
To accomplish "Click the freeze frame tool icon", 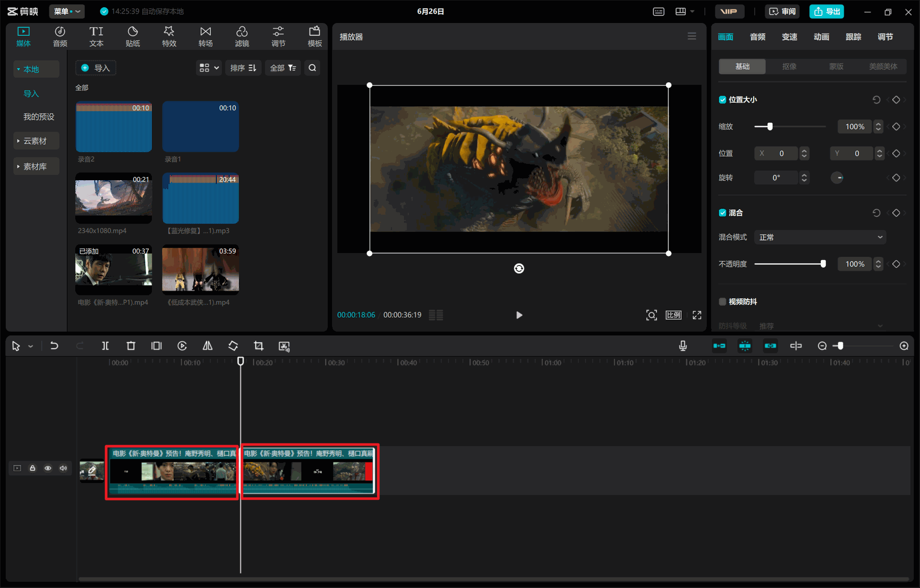I will pyautogui.click(x=156, y=346).
